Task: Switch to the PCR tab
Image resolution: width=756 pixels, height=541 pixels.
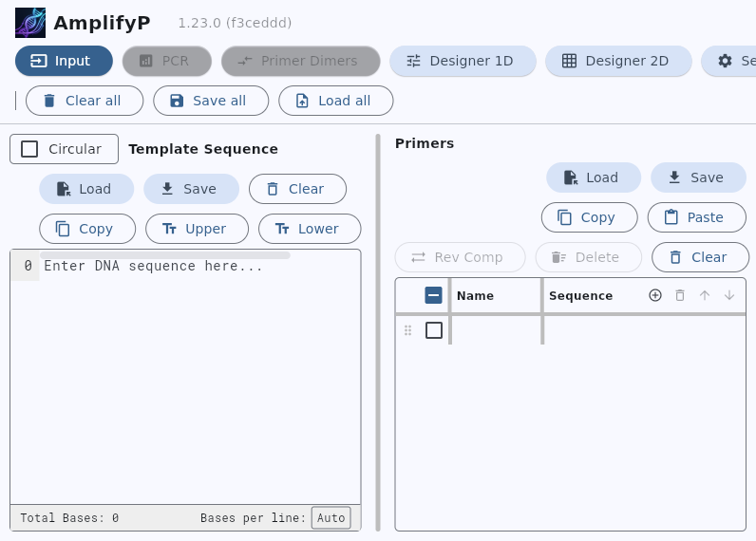Action: (167, 61)
